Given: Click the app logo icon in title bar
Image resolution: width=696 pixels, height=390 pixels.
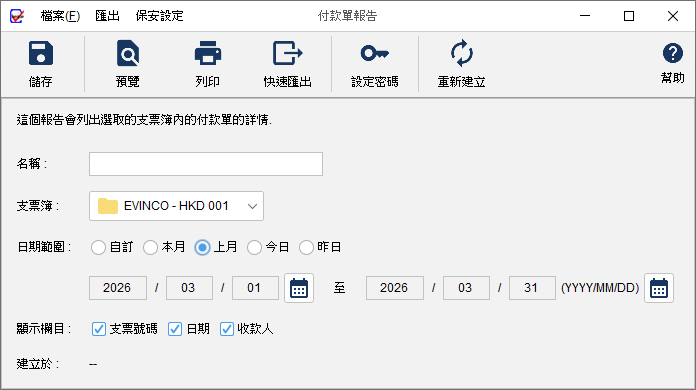Looking at the screenshot, I should coord(17,16).
